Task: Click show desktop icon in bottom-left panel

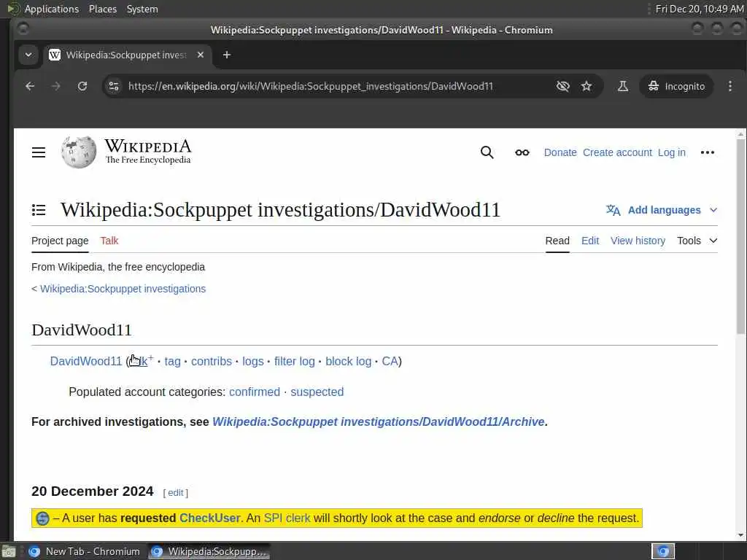Action: tap(9, 552)
